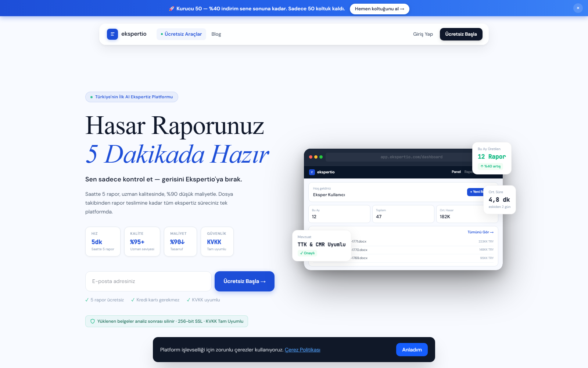The image size is (588, 368).
Task: Click the 'Türkiye'nin İlk AI Ekspertiz Platformu' badge
Action: [x=132, y=97]
